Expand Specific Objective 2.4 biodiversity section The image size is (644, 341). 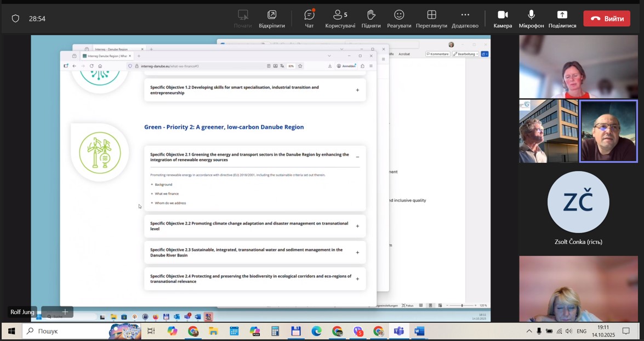(357, 279)
